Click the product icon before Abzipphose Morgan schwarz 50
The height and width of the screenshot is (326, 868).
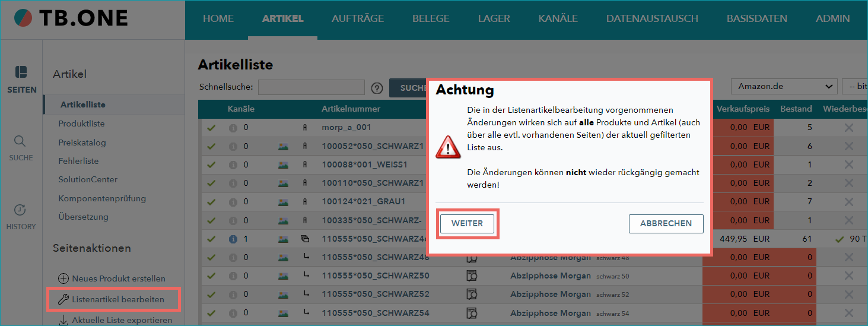(x=472, y=276)
